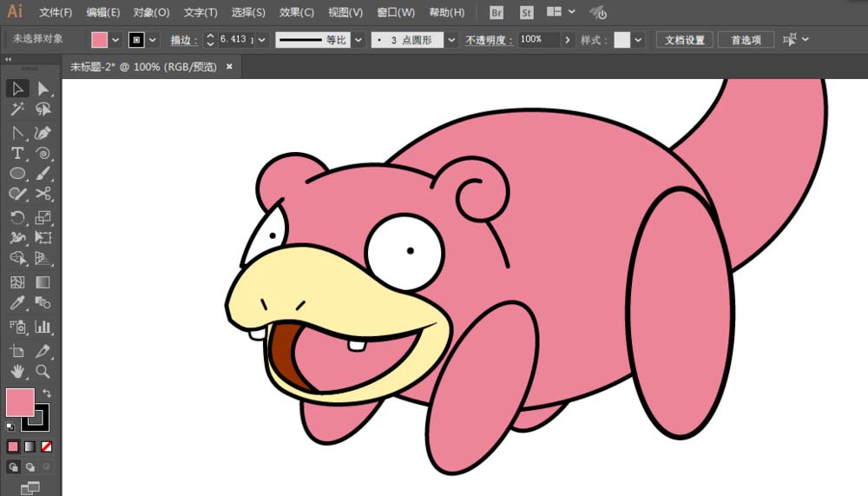Select the Selection tool (black arrow)
Screen dimensions: 868x496
17,89
